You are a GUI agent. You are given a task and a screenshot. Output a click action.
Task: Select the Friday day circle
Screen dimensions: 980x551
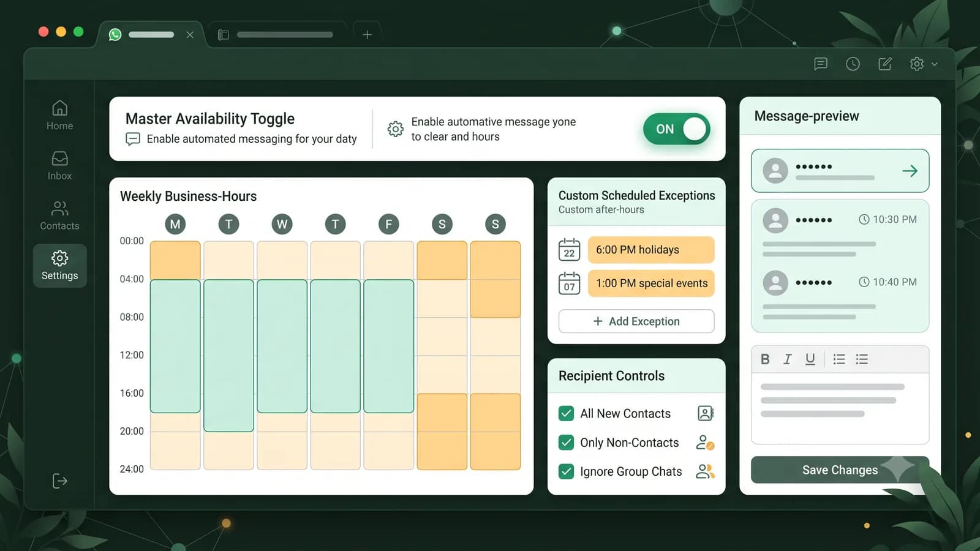point(388,224)
